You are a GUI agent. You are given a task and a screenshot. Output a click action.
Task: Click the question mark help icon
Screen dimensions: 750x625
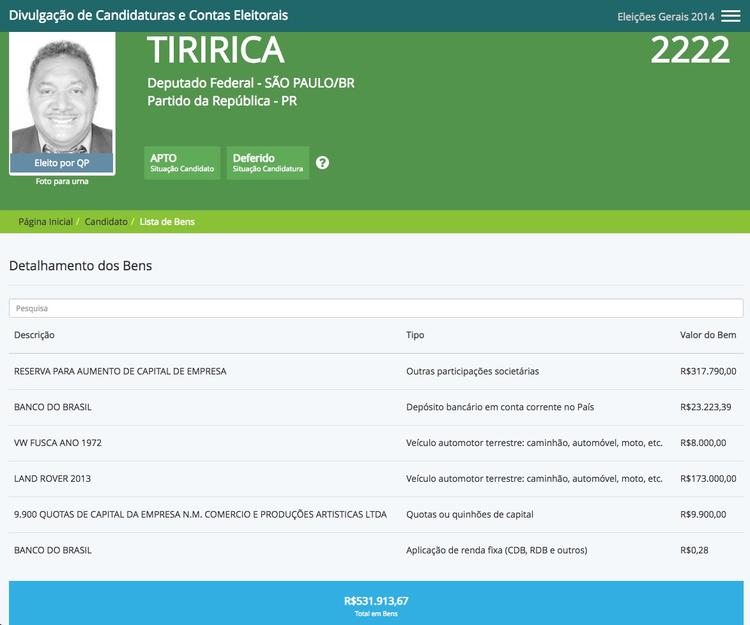(x=322, y=163)
